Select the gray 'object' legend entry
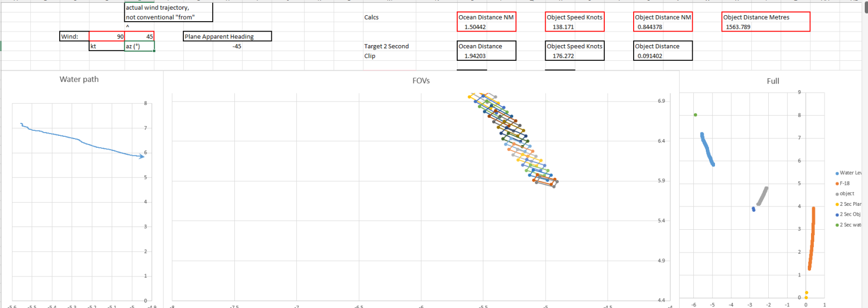Viewport: 868px width, 308px height. click(x=846, y=194)
